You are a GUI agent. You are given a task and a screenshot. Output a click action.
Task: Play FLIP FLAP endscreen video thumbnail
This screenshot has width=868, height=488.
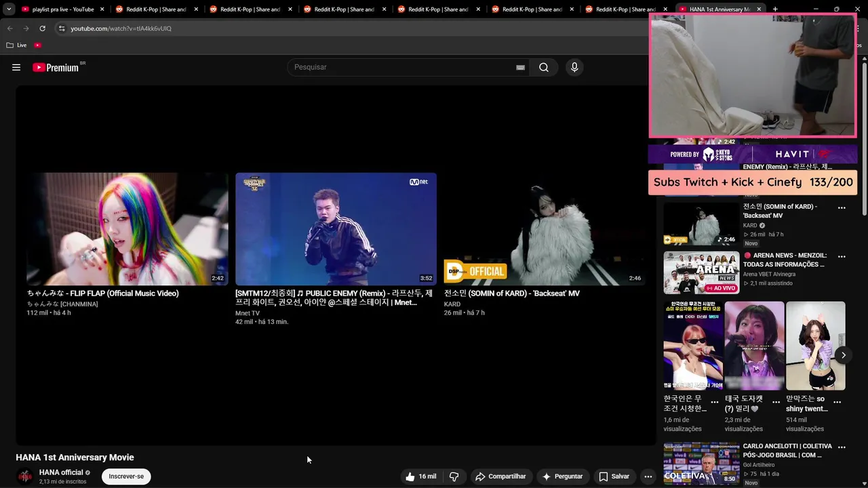click(x=127, y=229)
